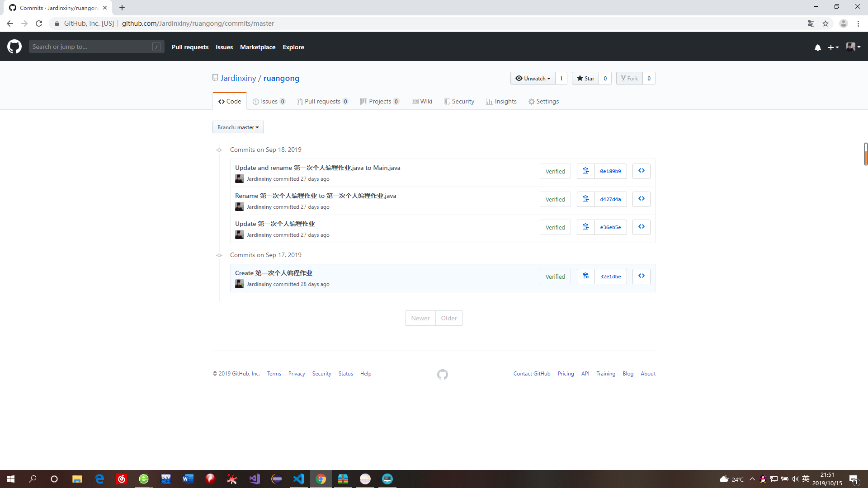Switch to the Insights tab
The width and height of the screenshot is (868, 488).
click(x=501, y=102)
